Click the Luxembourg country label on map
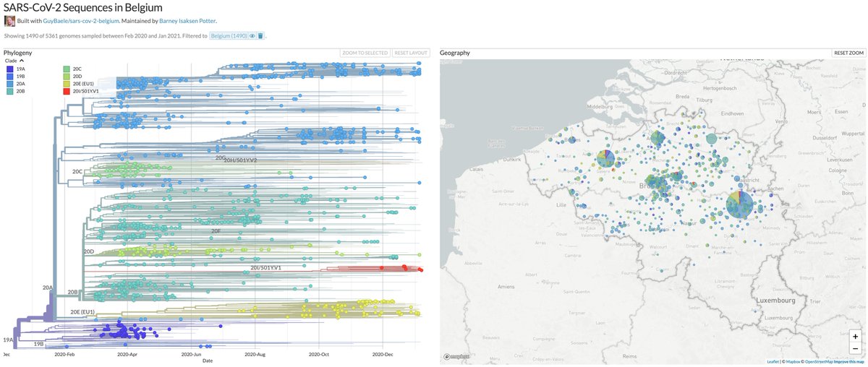This screenshot has height=367, width=868. [775, 300]
